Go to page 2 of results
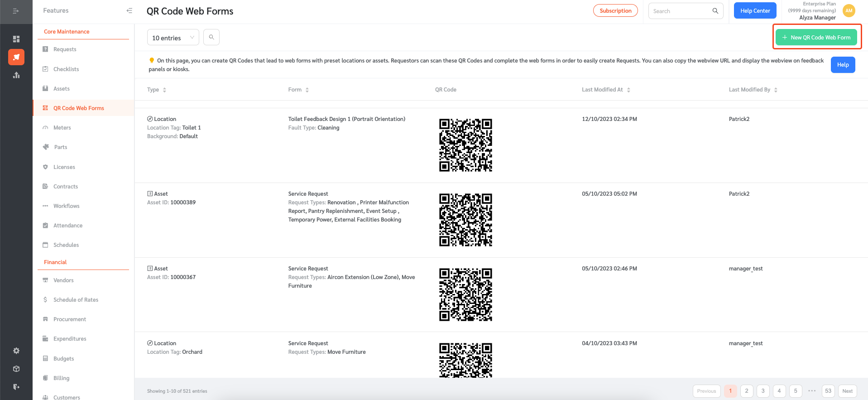The width and height of the screenshot is (868, 400). (747, 391)
